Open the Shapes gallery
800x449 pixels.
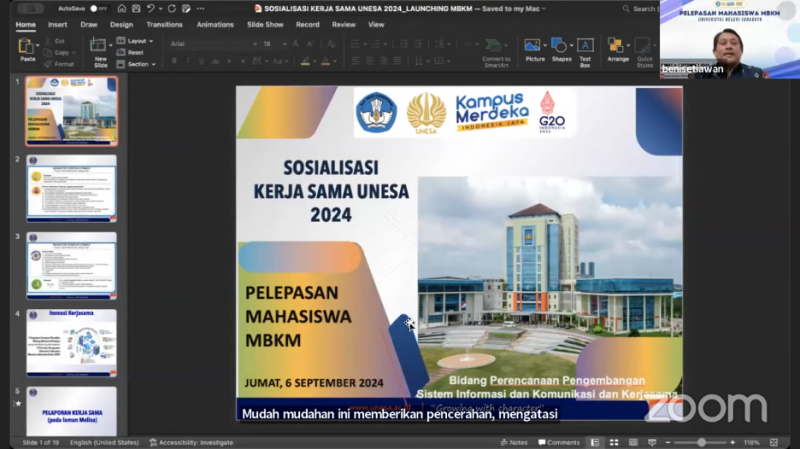[561, 50]
